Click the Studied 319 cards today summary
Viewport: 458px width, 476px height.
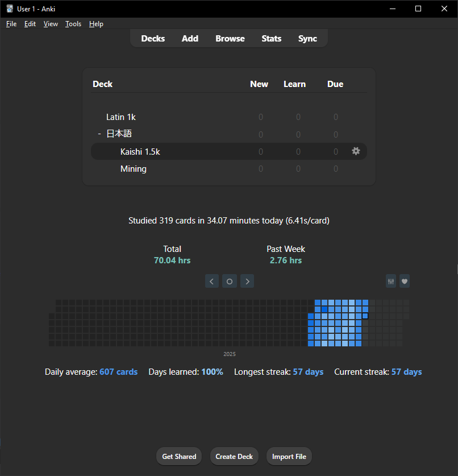(x=228, y=221)
